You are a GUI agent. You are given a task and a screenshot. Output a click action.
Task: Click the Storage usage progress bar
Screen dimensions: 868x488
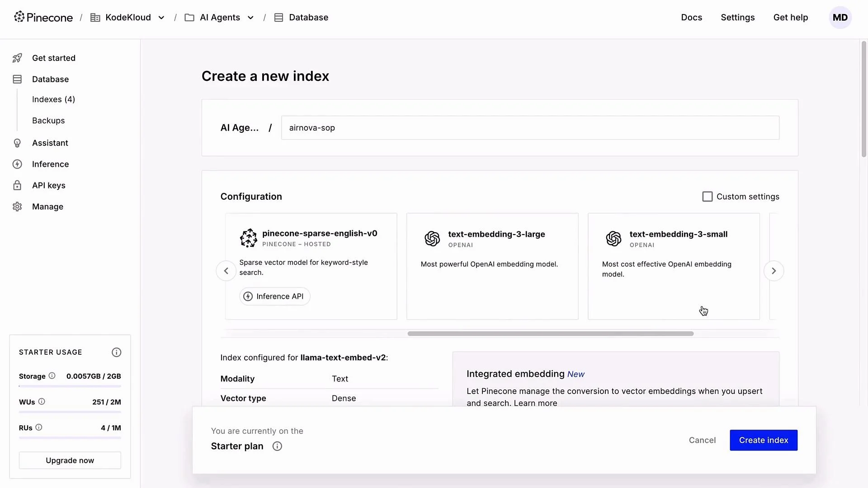point(70,386)
